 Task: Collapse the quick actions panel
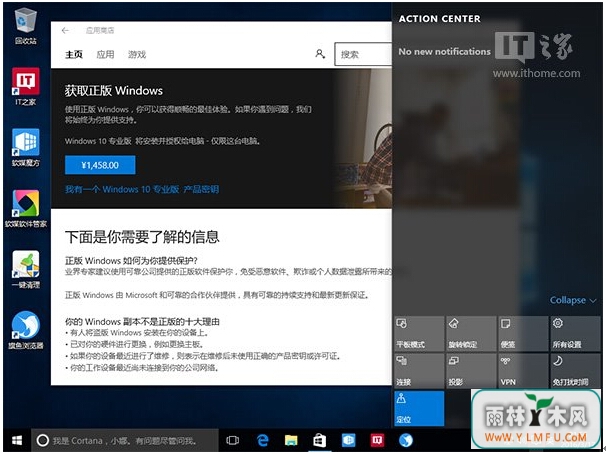pos(573,300)
